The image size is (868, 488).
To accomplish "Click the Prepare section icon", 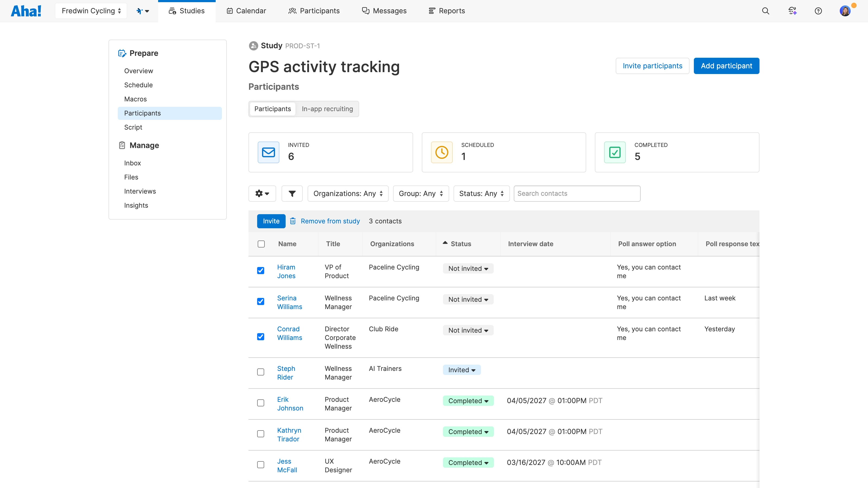I will pos(122,53).
